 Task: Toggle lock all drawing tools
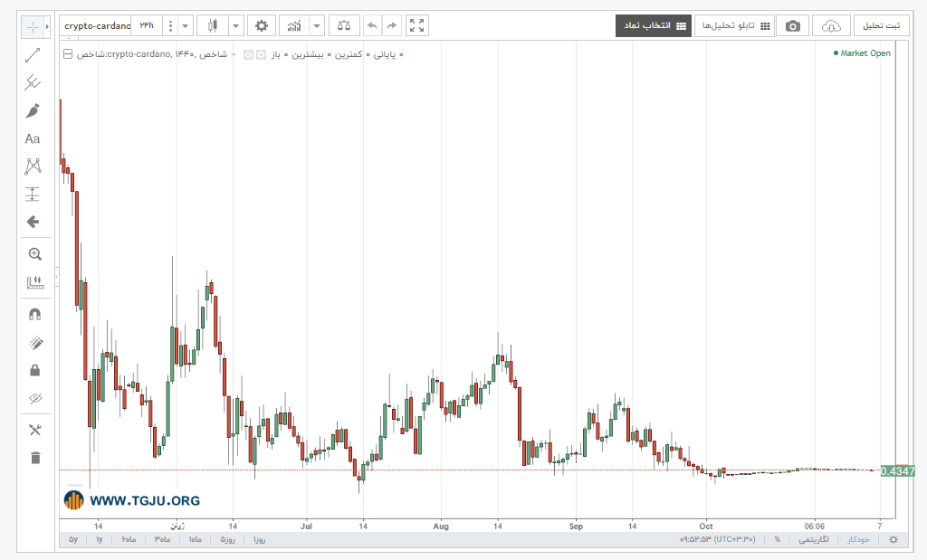tap(35, 370)
